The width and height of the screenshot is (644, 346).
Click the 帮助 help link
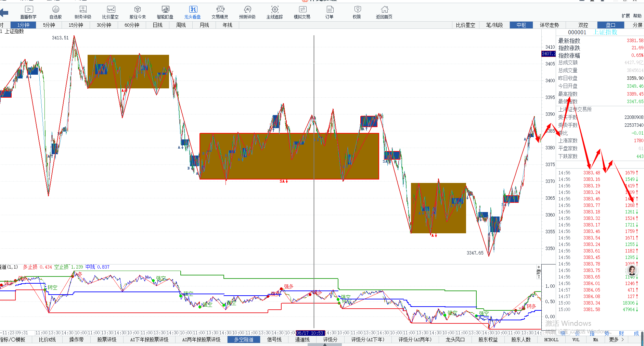tap(637, 16)
